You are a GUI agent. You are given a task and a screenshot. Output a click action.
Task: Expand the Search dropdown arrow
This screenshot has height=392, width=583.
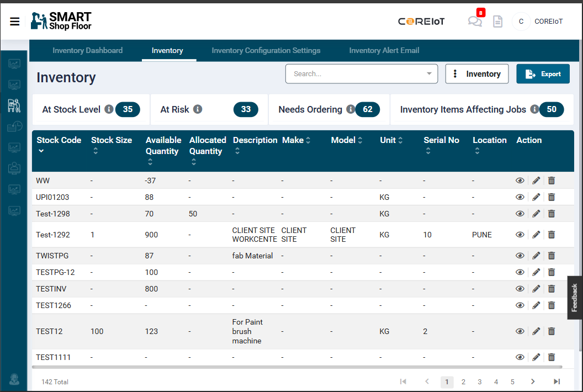(x=429, y=74)
